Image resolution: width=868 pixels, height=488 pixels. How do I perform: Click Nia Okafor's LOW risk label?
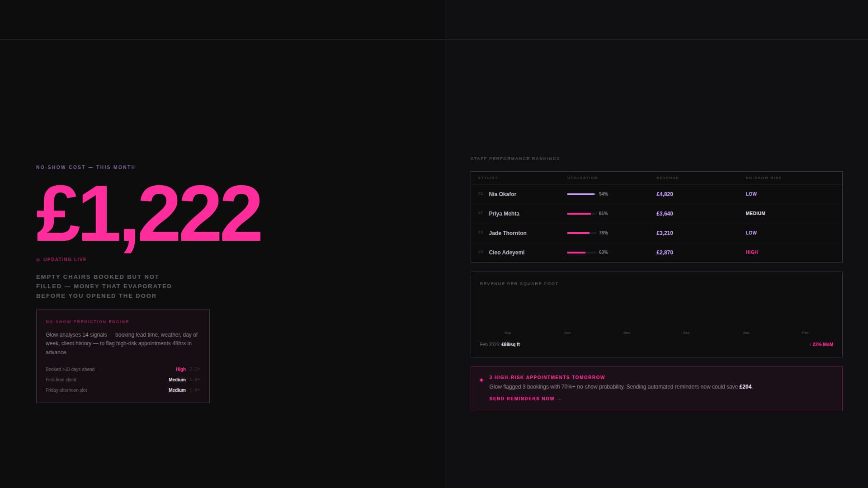(751, 194)
